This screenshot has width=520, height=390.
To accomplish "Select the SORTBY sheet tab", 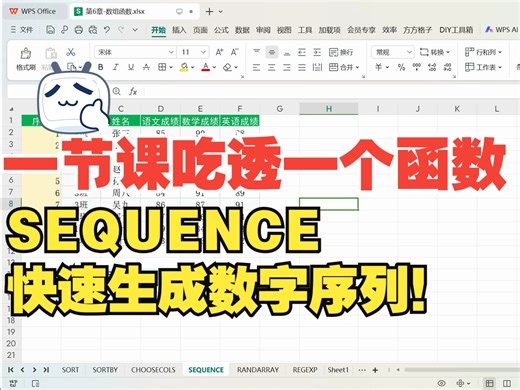I will coord(105,370).
